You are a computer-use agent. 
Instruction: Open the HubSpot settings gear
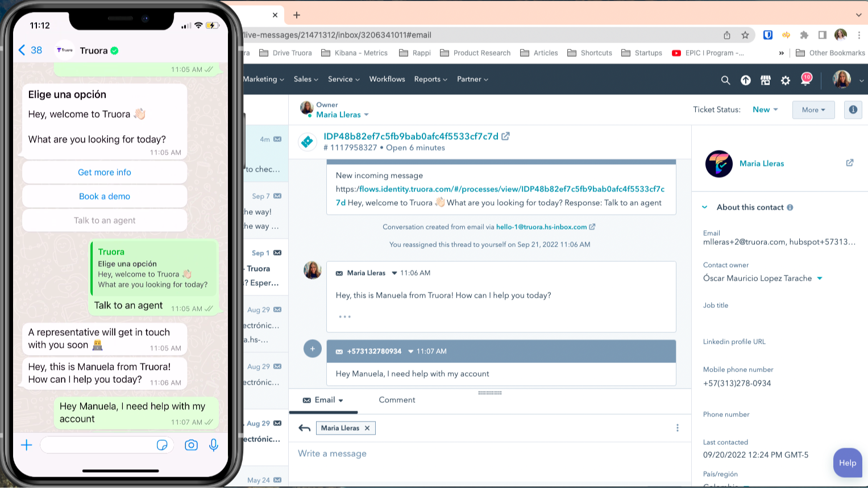click(785, 80)
